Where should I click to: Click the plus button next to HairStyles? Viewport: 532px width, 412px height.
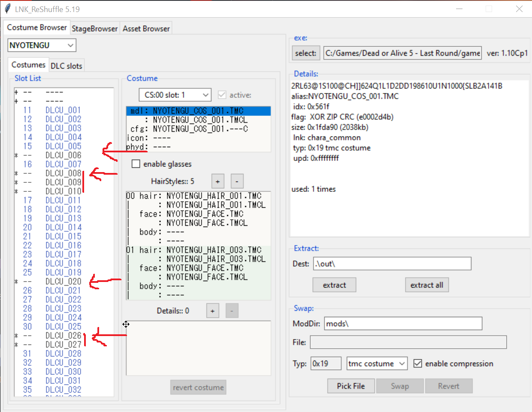pyautogui.click(x=218, y=182)
